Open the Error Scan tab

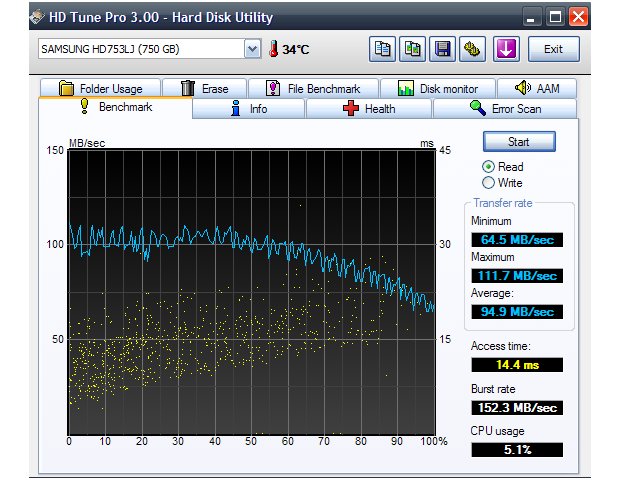pos(505,108)
